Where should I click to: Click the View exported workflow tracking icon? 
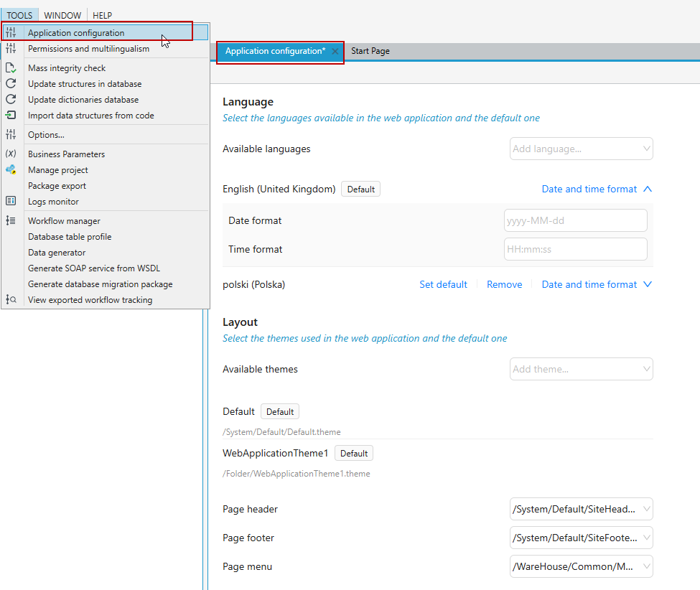(x=11, y=299)
